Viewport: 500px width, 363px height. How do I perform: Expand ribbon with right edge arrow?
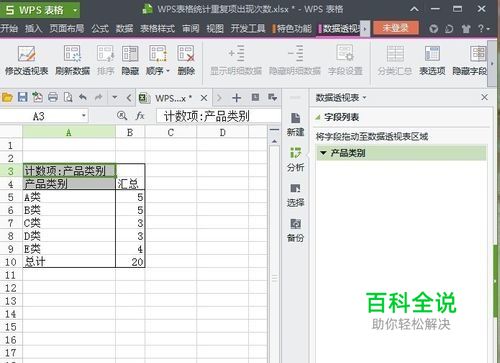click(x=492, y=63)
